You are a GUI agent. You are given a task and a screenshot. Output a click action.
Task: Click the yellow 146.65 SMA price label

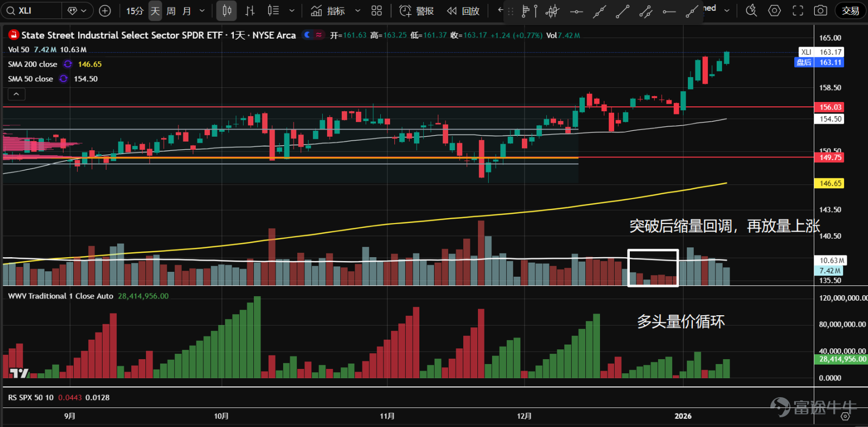[x=829, y=183]
